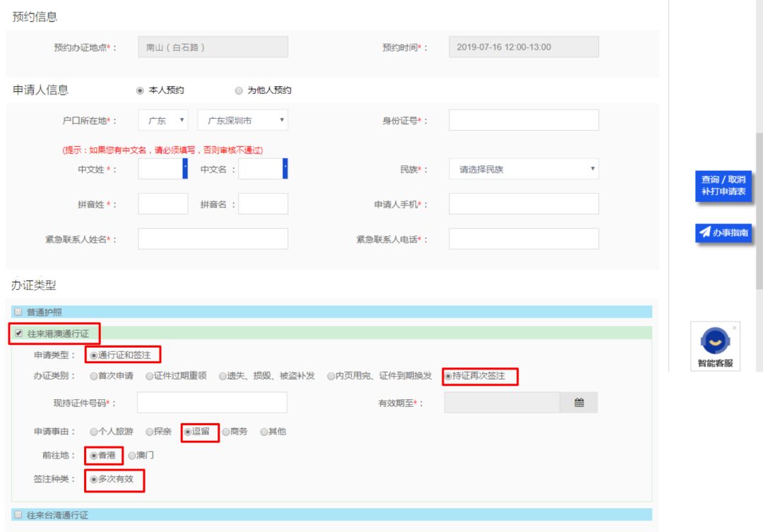This screenshot has height=532, width=763.
Task: Click the 拼音名 input field
Action: [263, 204]
